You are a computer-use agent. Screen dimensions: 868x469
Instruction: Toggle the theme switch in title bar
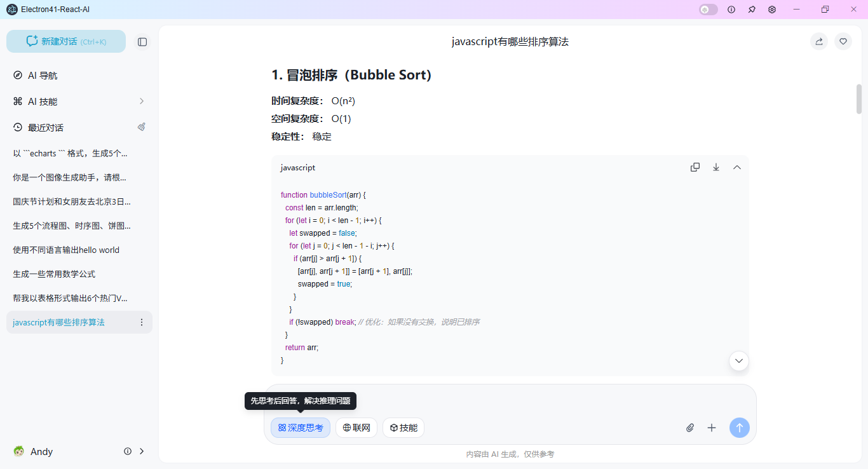(709, 10)
